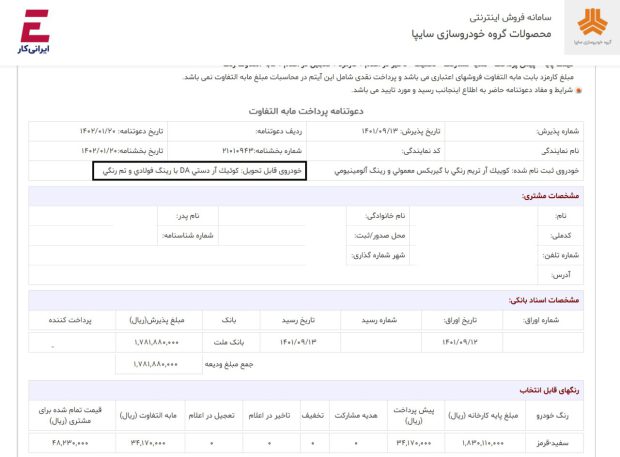
Task: Click the 'بانک ملت' cell
Action: coord(229,342)
